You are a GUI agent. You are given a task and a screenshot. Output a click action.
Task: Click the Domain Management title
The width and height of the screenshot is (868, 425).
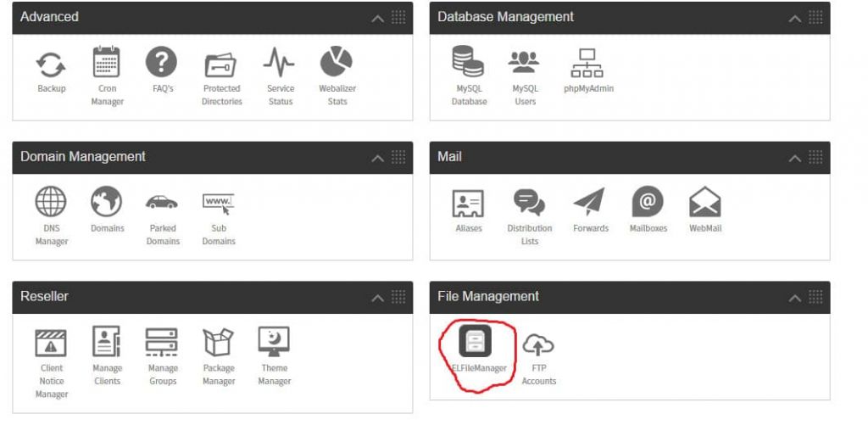pyautogui.click(x=83, y=157)
